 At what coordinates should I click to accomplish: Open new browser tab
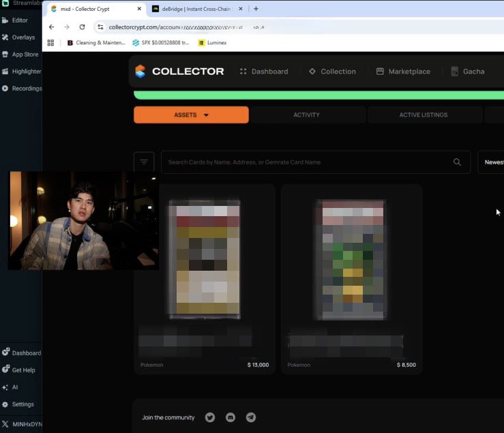[256, 9]
